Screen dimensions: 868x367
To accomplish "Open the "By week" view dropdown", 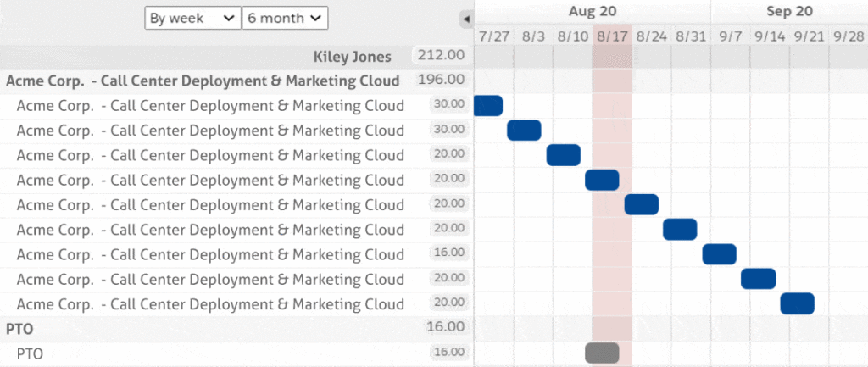I will point(192,18).
